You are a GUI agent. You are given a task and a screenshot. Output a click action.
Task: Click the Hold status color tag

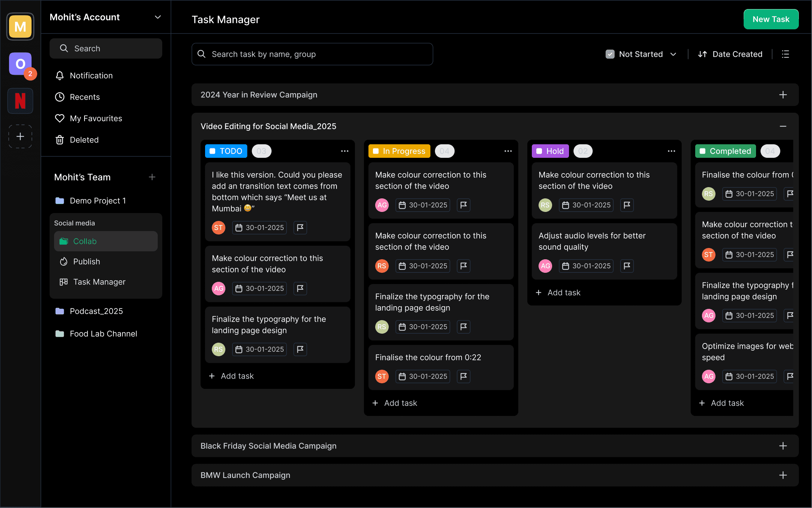point(550,151)
